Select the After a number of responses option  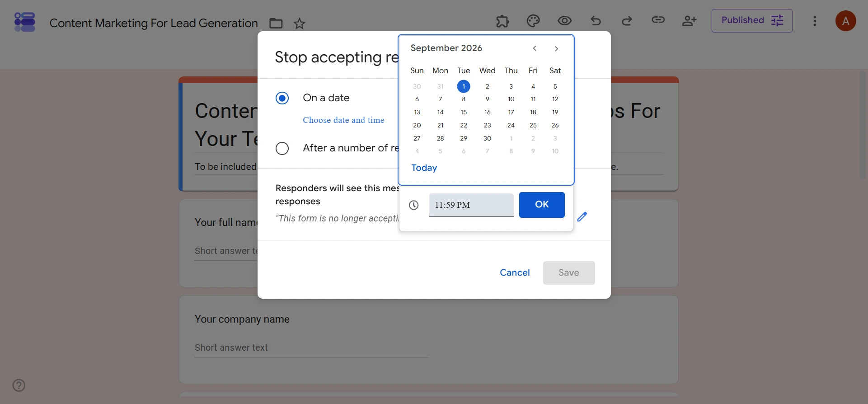[282, 148]
